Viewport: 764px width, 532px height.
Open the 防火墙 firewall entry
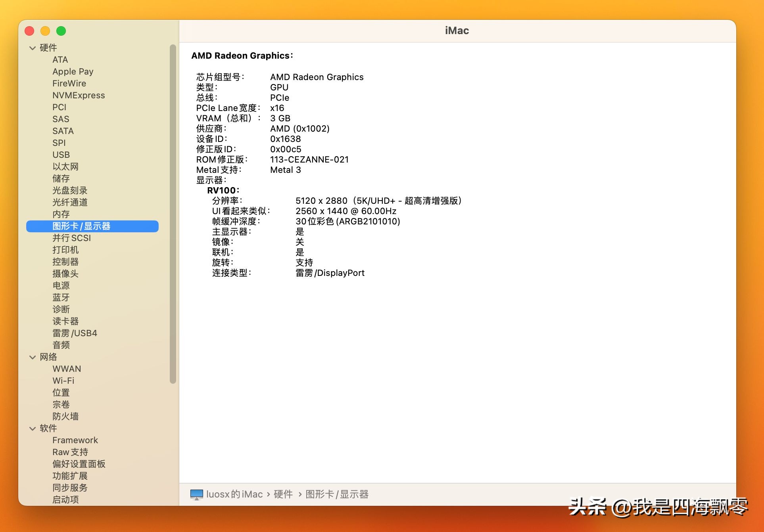65,417
